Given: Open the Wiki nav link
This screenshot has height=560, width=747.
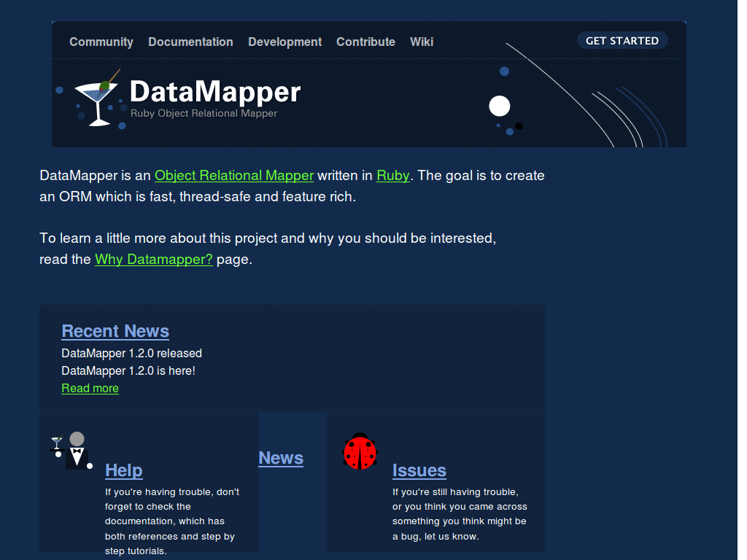Looking at the screenshot, I should 422,42.
